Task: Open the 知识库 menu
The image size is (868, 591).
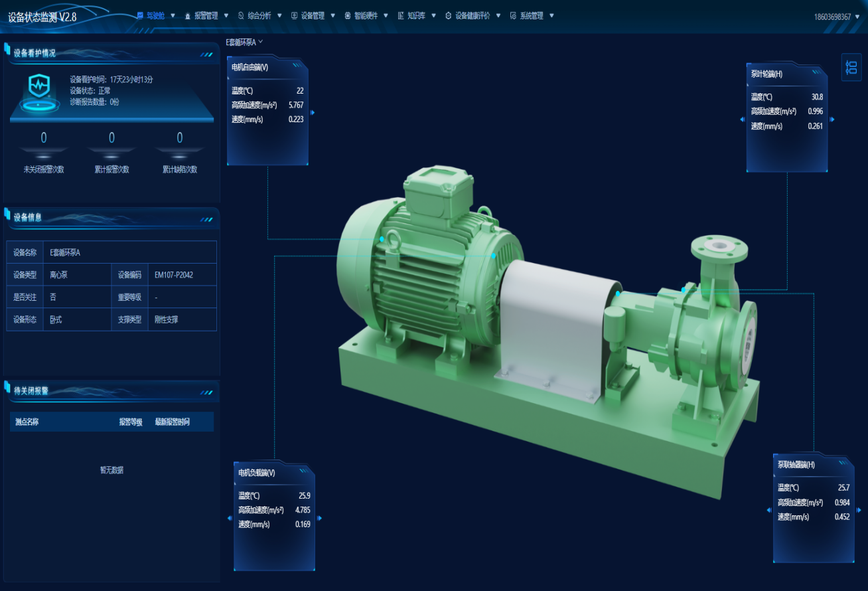Action: (415, 16)
